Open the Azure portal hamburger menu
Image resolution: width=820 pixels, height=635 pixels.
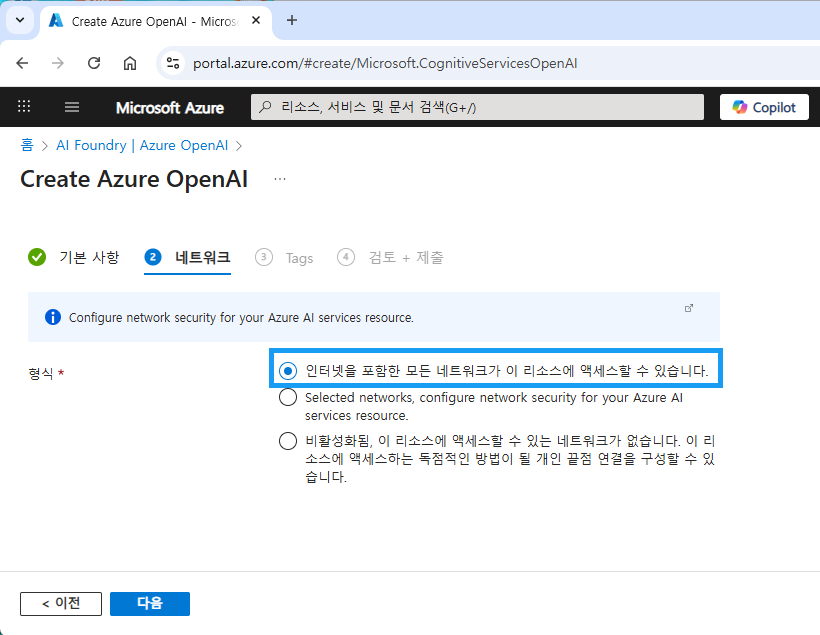tap(72, 107)
